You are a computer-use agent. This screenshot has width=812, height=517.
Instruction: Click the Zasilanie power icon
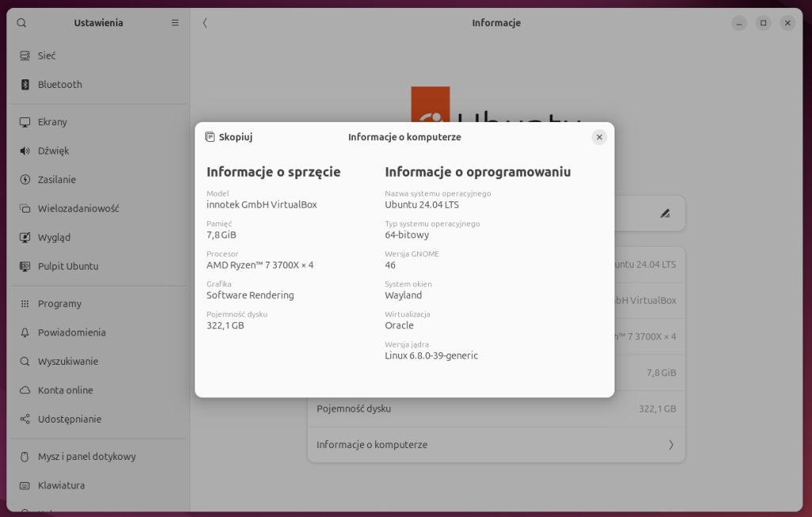click(x=25, y=180)
